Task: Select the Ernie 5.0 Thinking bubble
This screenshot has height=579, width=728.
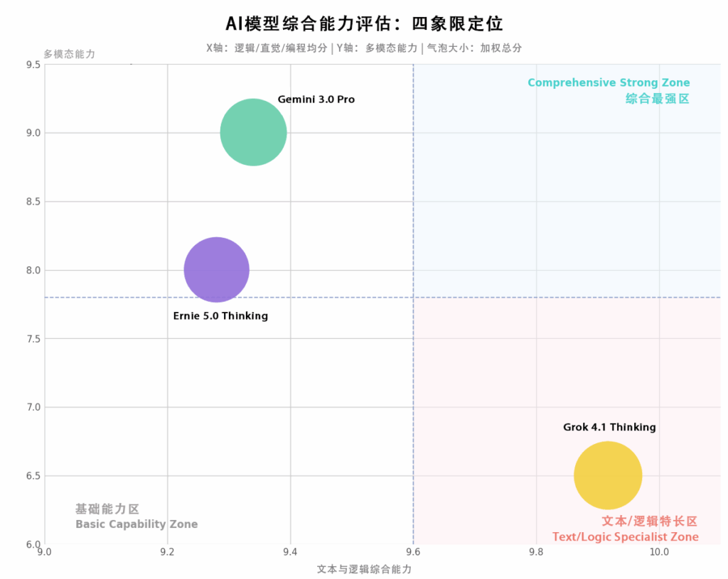Action: pos(216,270)
